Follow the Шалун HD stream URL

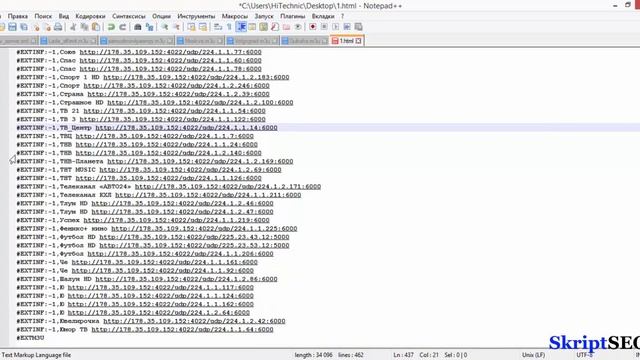(x=186, y=279)
